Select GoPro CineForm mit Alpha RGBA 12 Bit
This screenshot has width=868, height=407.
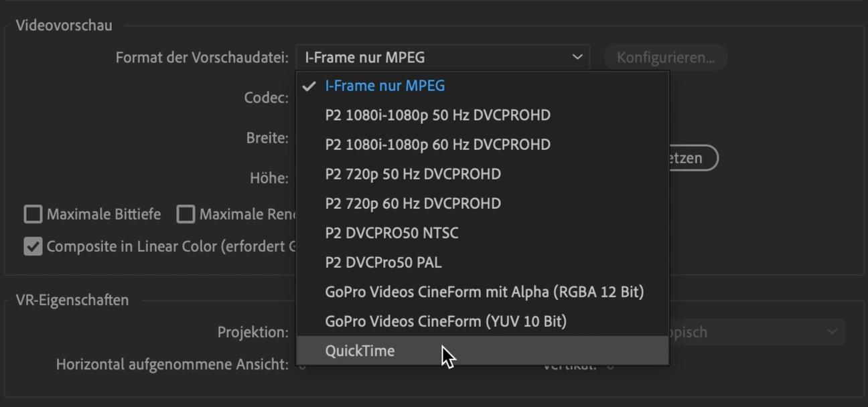click(484, 292)
